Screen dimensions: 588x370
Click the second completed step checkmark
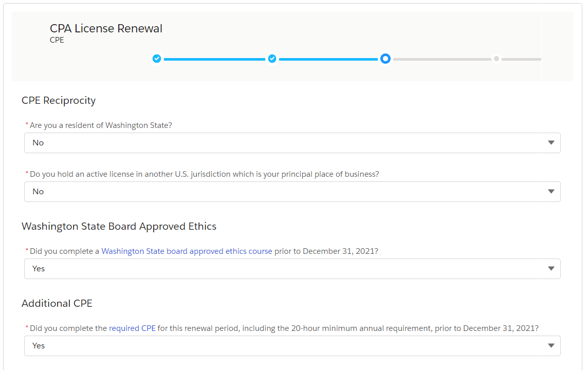coord(272,59)
